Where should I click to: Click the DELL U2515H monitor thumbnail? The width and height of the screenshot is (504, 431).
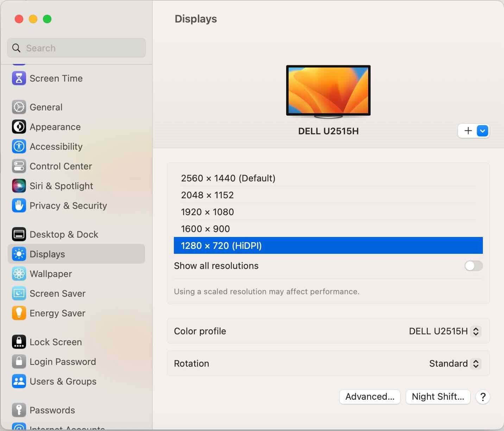click(328, 91)
